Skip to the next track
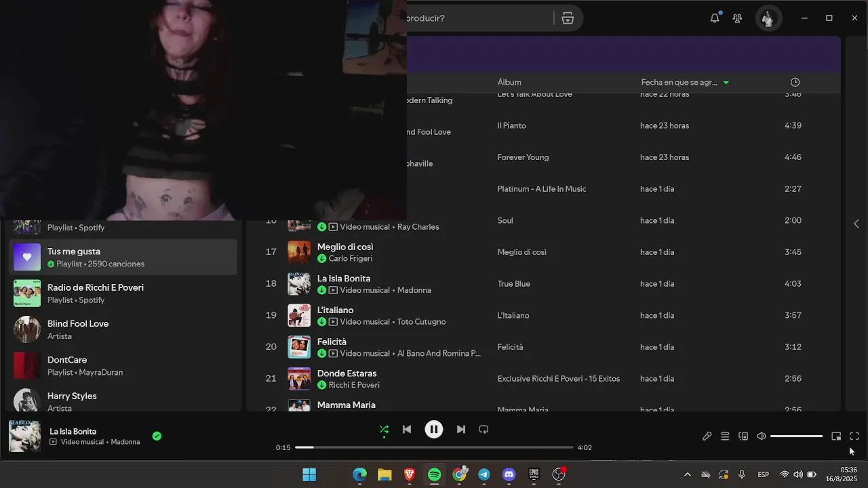 (461, 429)
